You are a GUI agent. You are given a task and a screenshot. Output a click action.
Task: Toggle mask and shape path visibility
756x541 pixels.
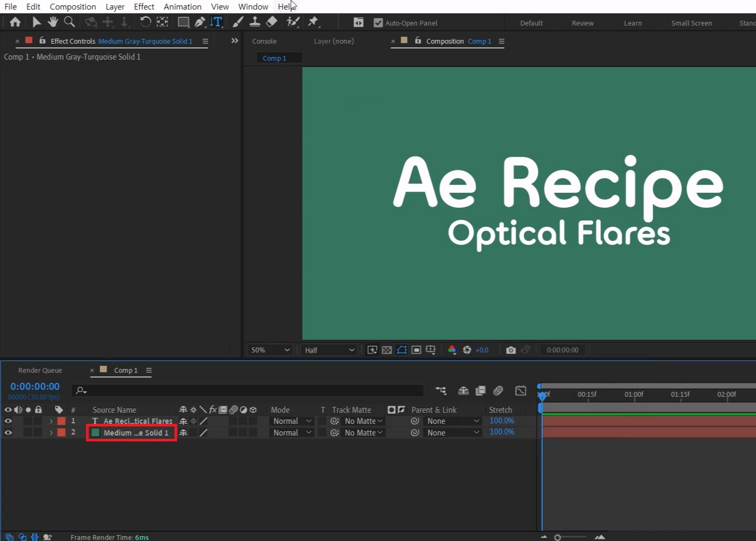click(x=402, y=350)
